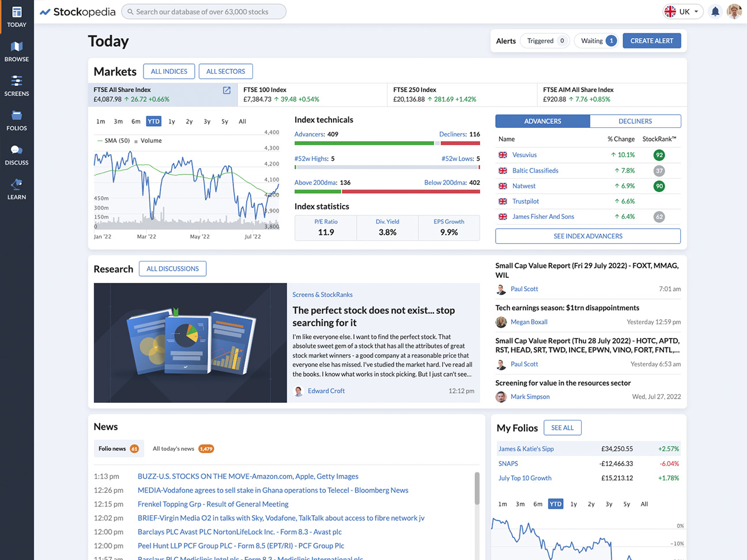This screenshot has height=560, width=747.
Task: Click All Indices button
Action: pos(169,71)
